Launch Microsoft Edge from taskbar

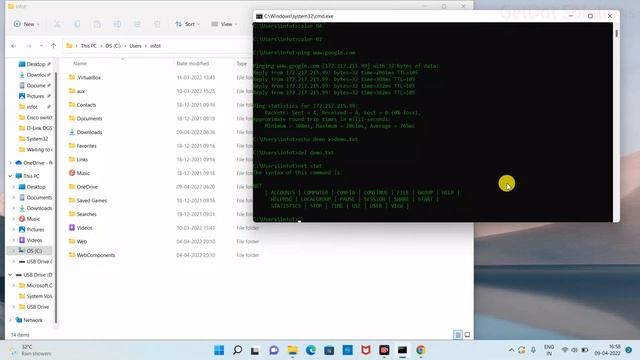point(311,350)
